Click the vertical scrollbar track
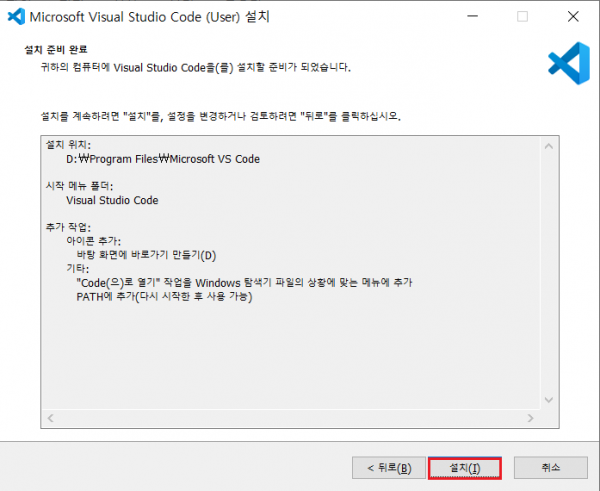Image resolution: width=600 pixels, height=491 pixels. coord(549,273)
